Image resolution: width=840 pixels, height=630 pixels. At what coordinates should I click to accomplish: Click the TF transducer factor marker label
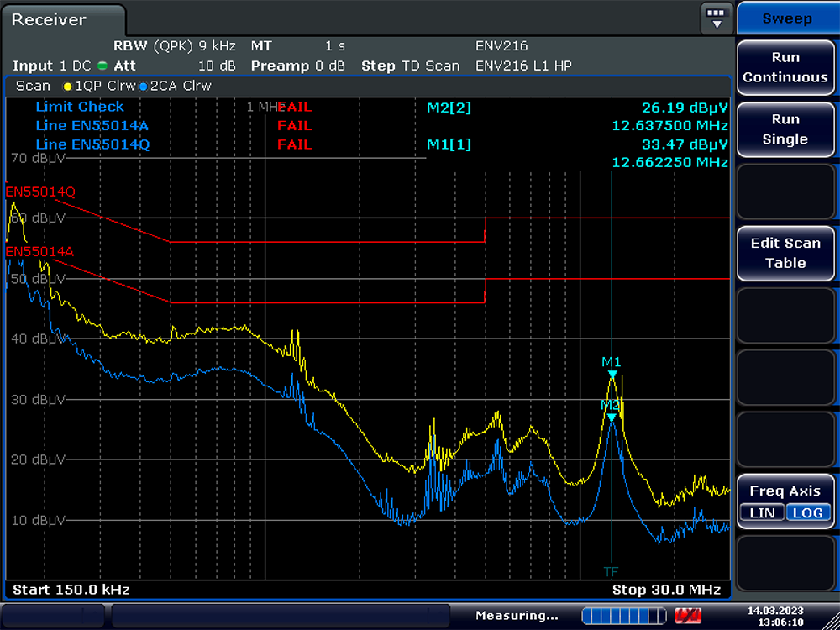(612, 571)
